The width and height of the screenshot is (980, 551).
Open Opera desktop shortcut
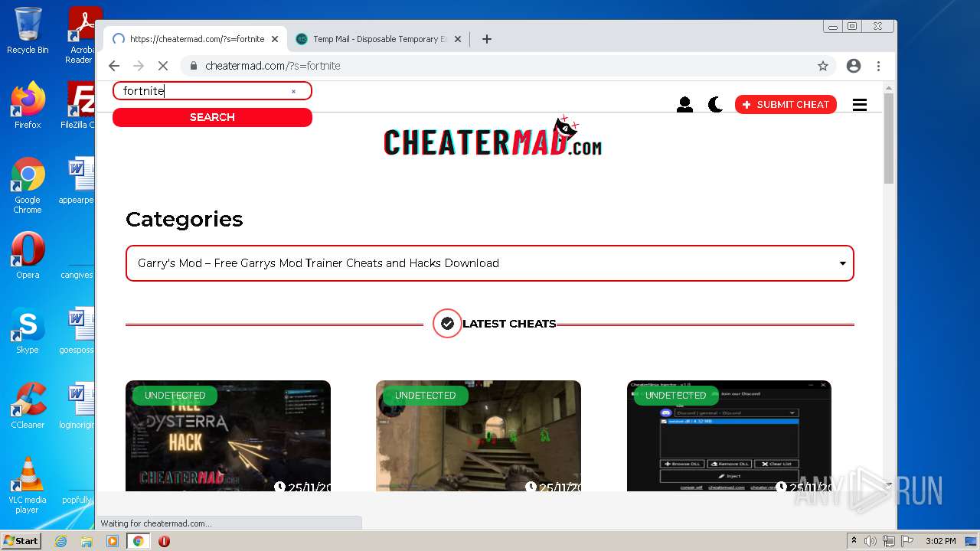pyautogui.click(x=28, y=256)
